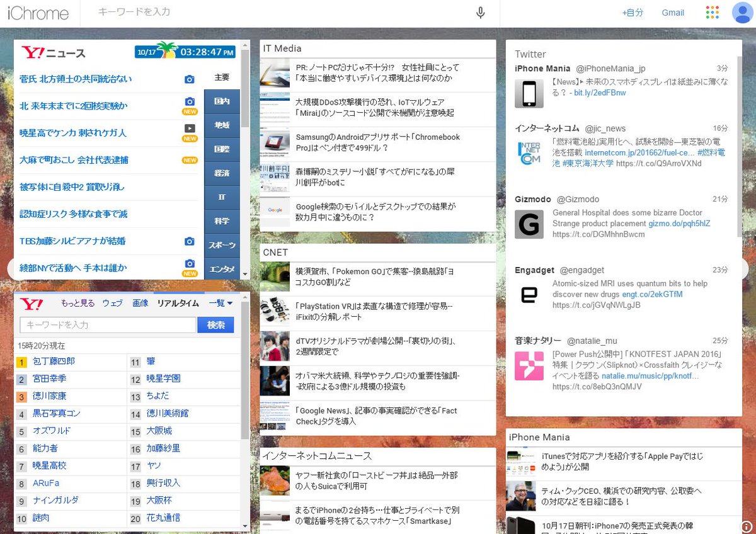
Task: Click camera icon beside TBS加藤シルビアアナ headline
Action: click(x=190, y=241)
